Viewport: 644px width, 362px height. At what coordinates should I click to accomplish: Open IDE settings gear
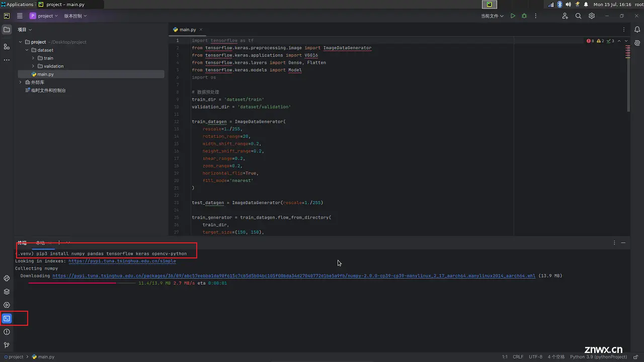click(x=592, y=16)
